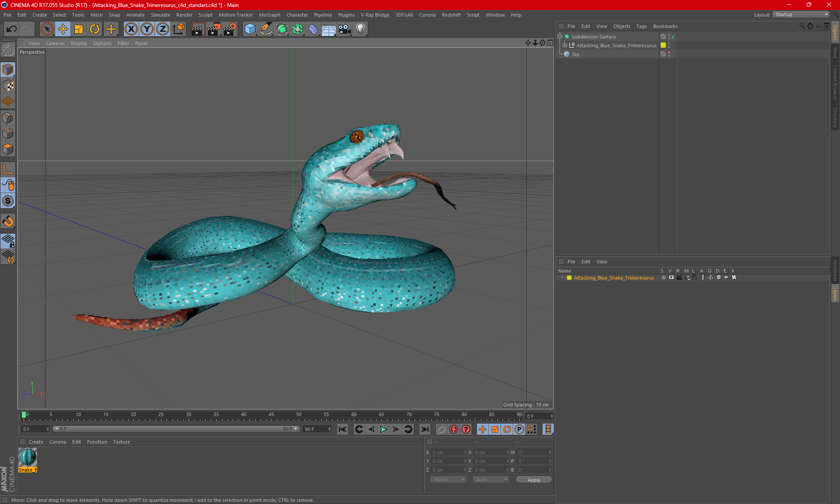Click the Subdivision Surface object icon
This screenshot has height=504, width=840.
[567, 37]
